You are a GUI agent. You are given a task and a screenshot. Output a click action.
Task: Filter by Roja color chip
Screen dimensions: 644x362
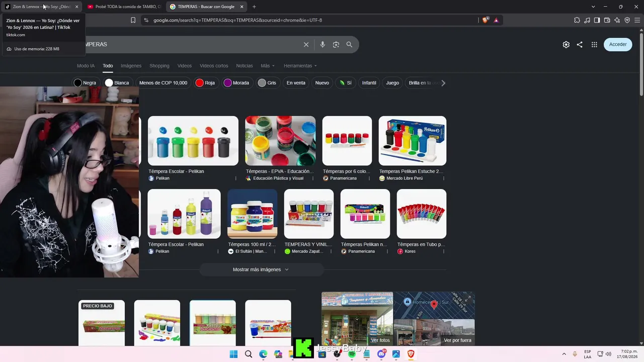click(205, 83)
